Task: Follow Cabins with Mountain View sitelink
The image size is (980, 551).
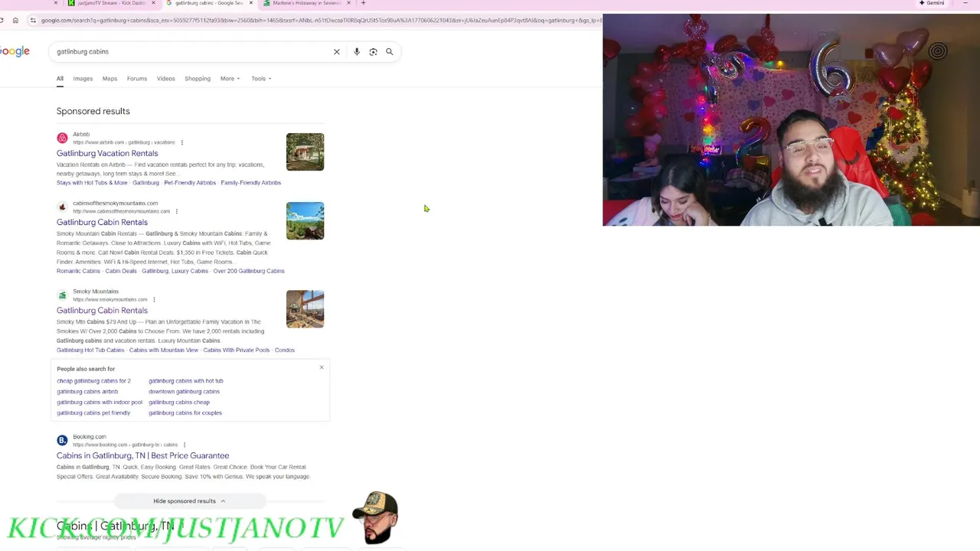Action: coord(164,350)
